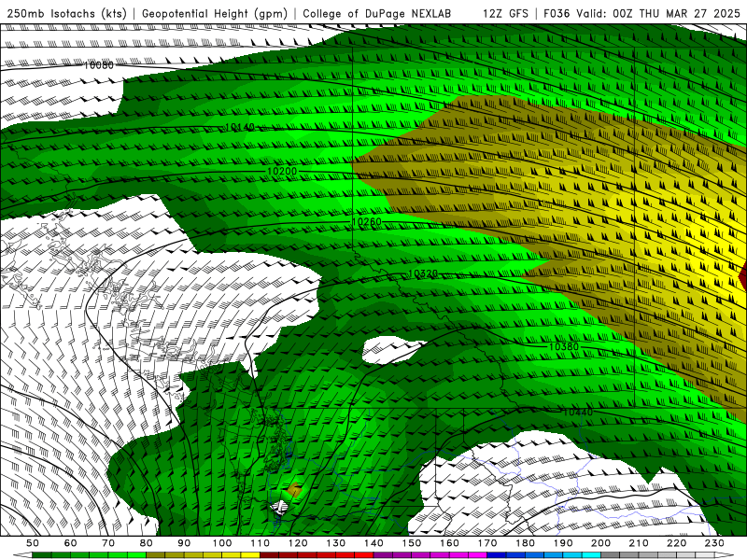747x560 pixels.
Task: Click the 10200 height contour label
Action: 282,171
